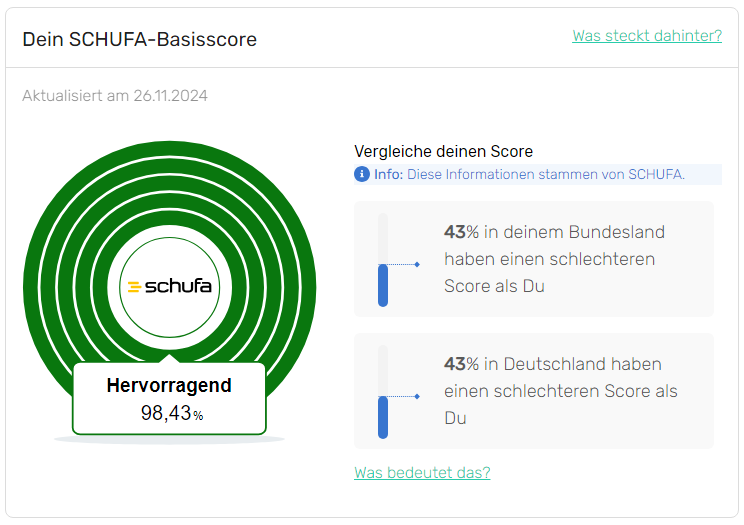
Task: Click the "Aktualisiert am 26.11.2024" date text
Action: (115, 96)
